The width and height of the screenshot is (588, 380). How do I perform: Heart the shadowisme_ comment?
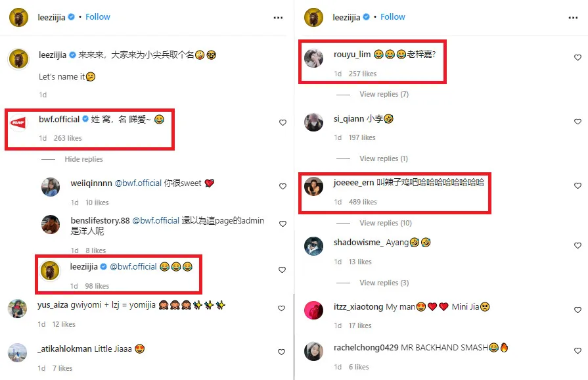pyautogui.click(x=577, y=245)
